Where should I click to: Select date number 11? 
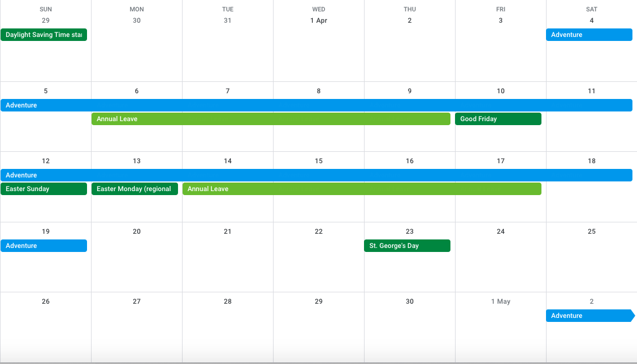point(591,91)
